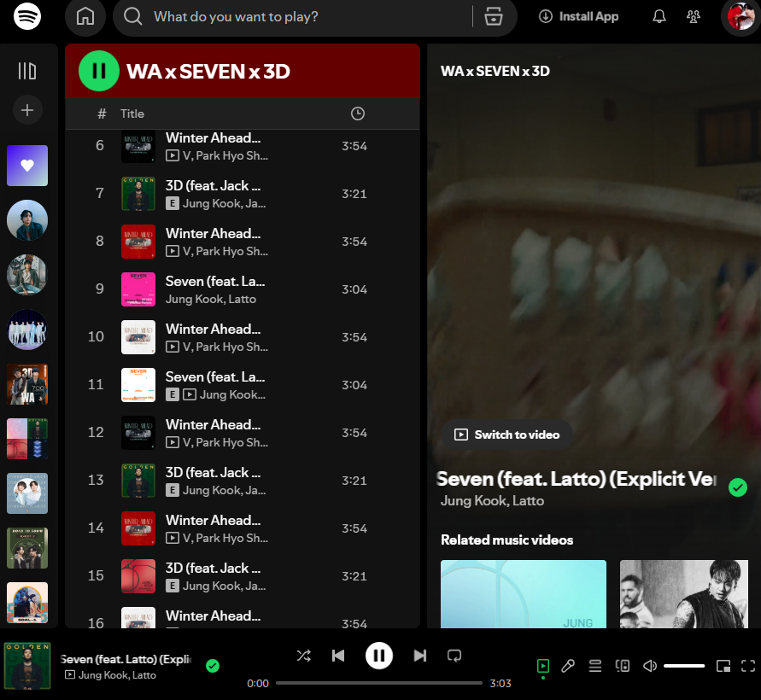The height and width of the screenshot is (700, 761).
Task: Pause the WA x SEVEN x 3D playlist
Action: [x=99, y=71]
